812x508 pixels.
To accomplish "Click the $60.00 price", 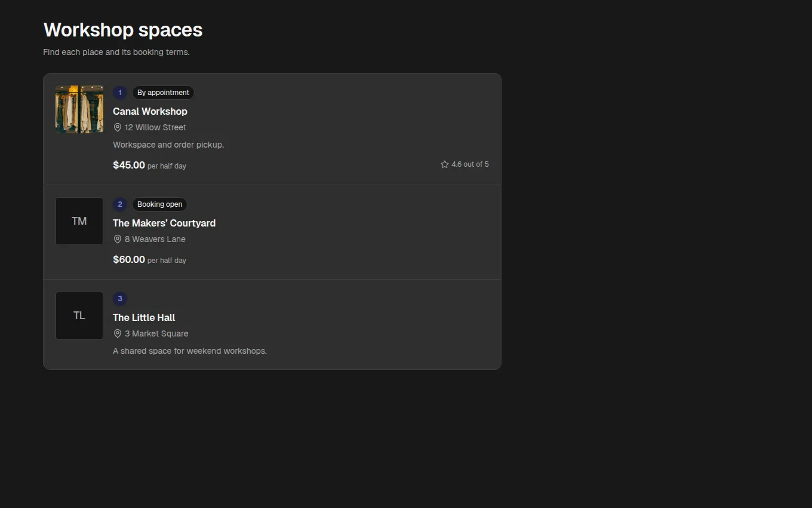I will [x=129, y=259].
